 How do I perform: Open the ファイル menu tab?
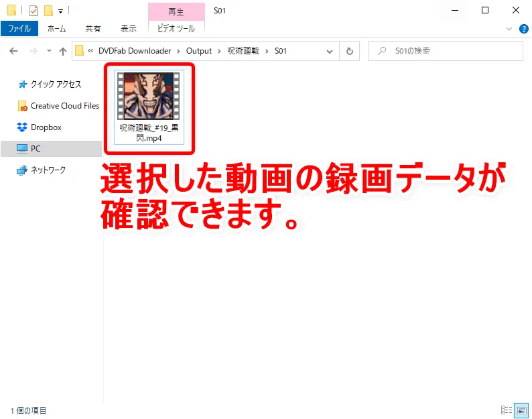(x=19, y=29)
